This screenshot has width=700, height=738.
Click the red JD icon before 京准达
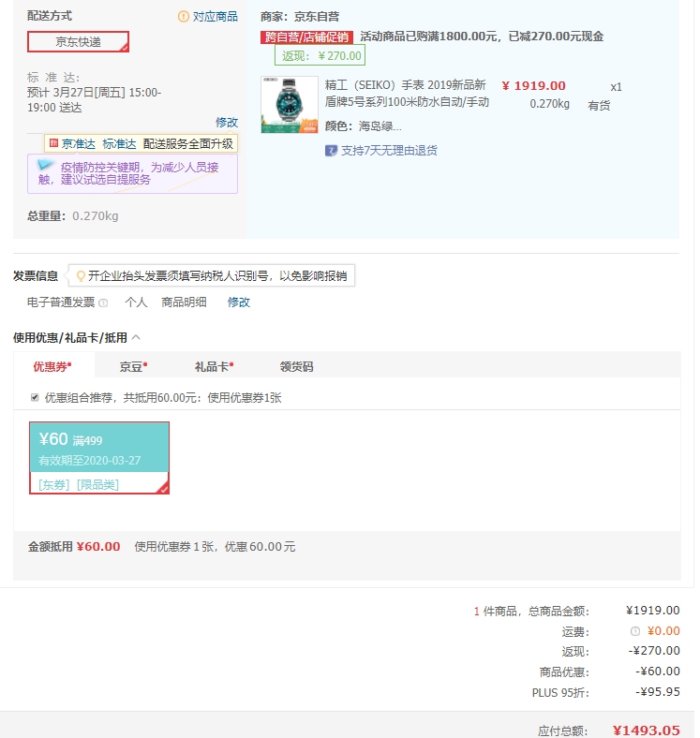[53, 143]
